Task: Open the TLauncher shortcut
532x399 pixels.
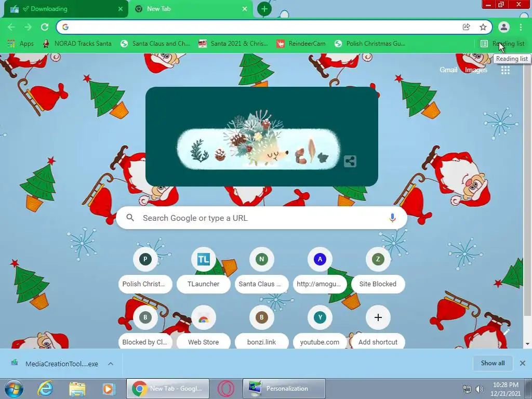Action: click(204, 270)
